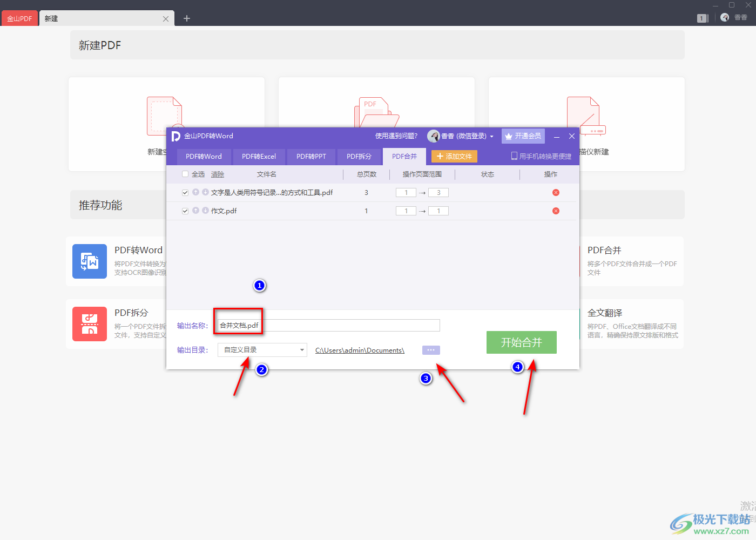The width and height of the screenshot is (756, 540).
Task: Click 清除 to clear the file list
Action: [x=218, y=174]
